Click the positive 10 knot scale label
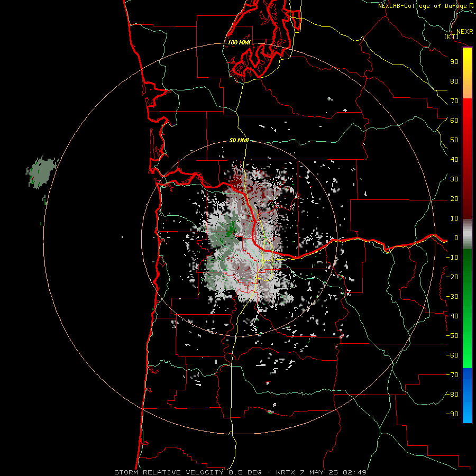 pos(454,218)
